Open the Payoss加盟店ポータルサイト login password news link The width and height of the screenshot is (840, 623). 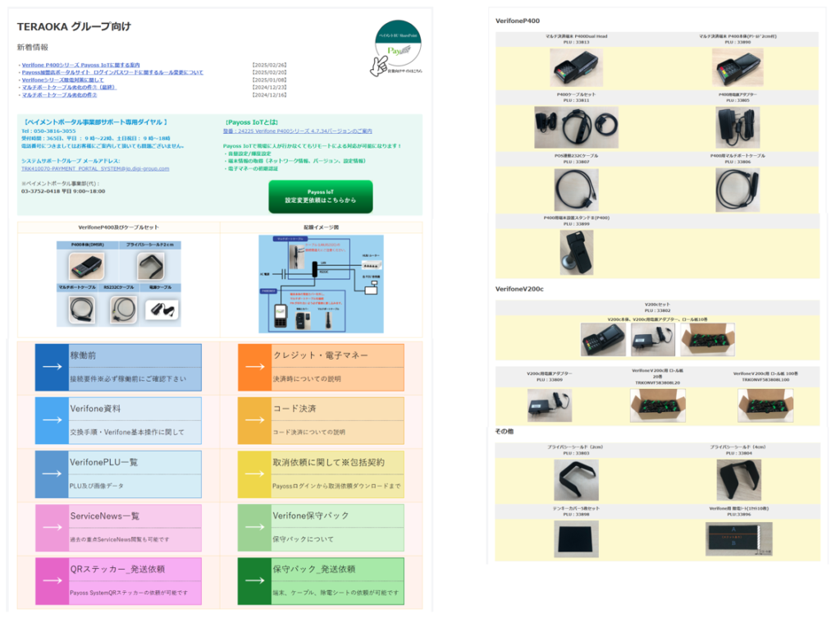(112, 72)
